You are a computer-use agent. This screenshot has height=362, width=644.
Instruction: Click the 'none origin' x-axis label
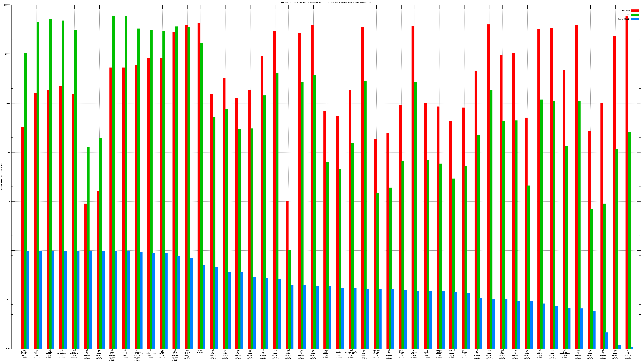200,351
